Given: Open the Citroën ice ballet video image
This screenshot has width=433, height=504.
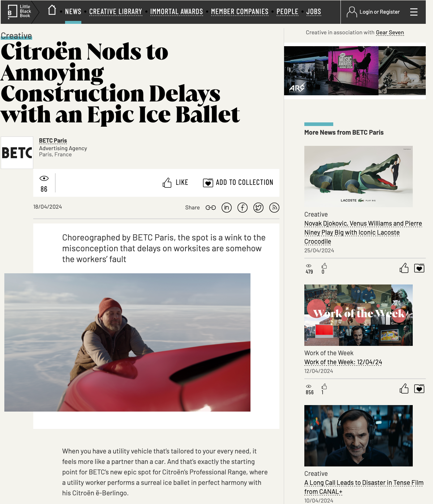Looking at the screenshot, I should tap(127, 342).
